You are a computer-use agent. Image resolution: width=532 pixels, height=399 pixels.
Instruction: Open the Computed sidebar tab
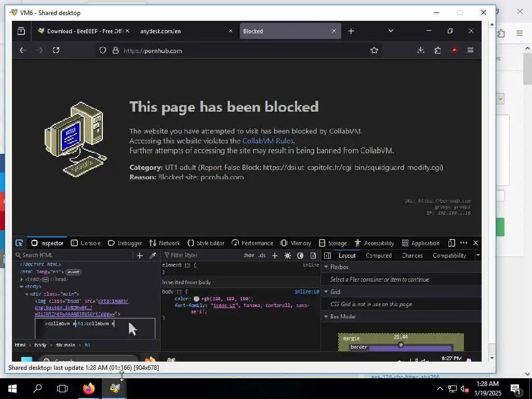(379, 256)
